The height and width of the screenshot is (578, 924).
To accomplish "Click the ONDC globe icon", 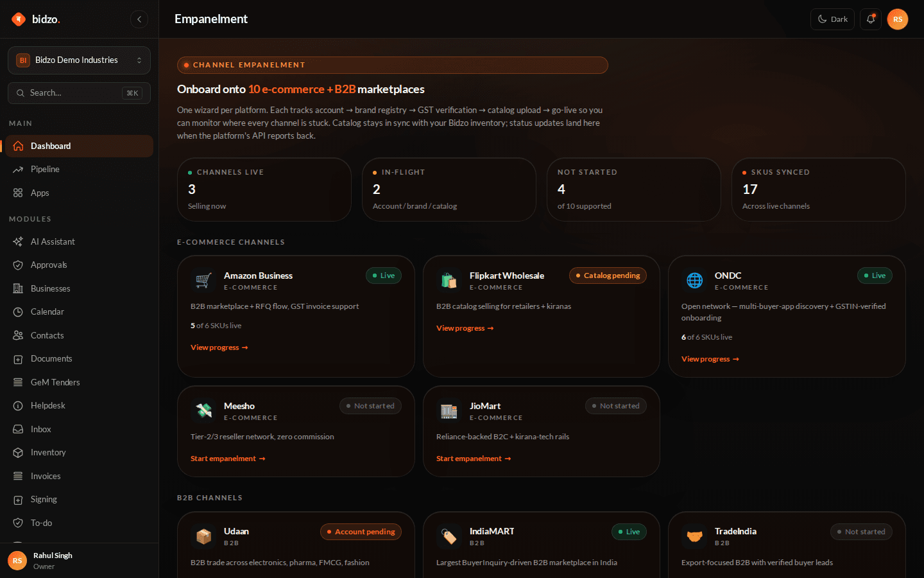I will (x=694, y=281).
